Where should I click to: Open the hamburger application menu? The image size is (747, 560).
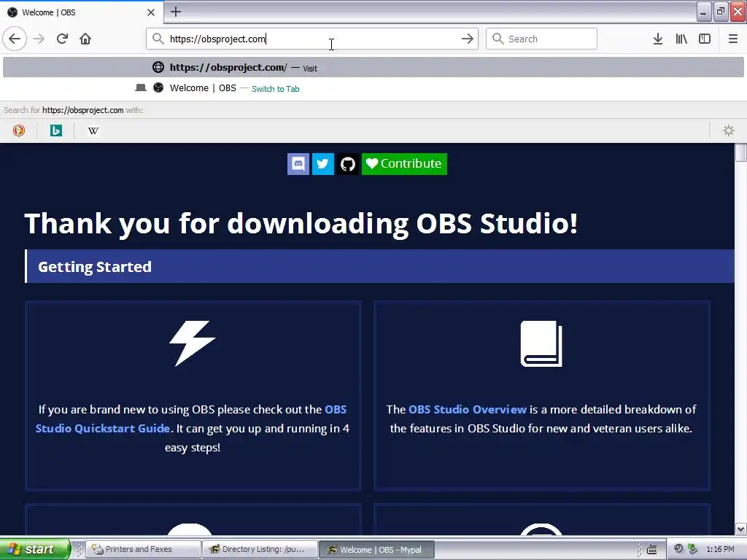(732, 39)
